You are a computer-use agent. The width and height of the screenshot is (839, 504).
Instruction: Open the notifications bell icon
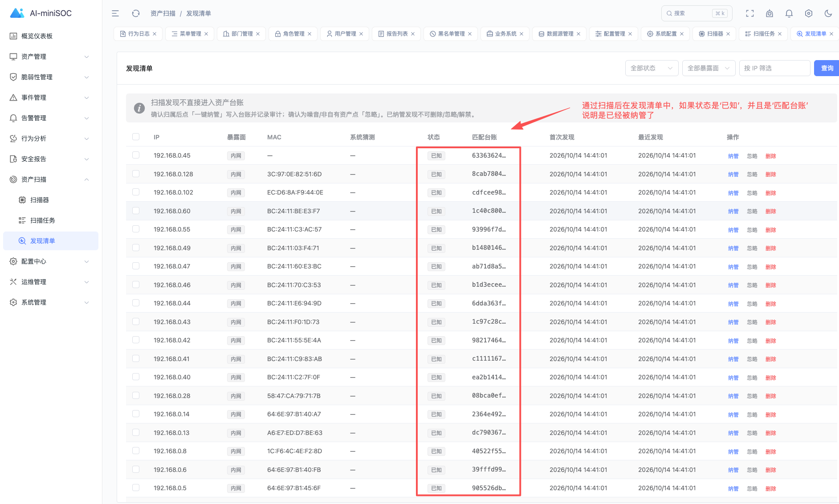tap(789, 13)
